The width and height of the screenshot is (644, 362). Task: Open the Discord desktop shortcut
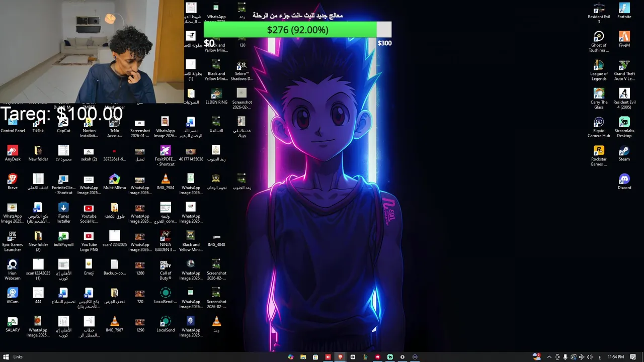click(624, 182)
